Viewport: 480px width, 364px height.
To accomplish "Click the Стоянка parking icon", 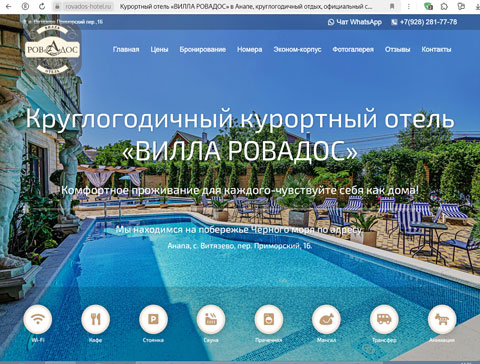I will (x=153, y=319).
